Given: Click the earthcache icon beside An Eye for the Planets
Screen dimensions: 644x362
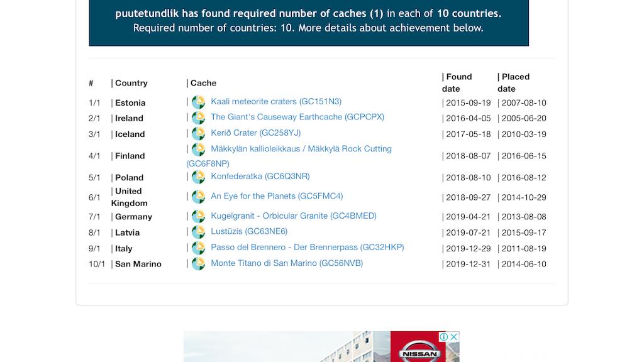Looking at the screenshot, I should [x=198, y=197].
